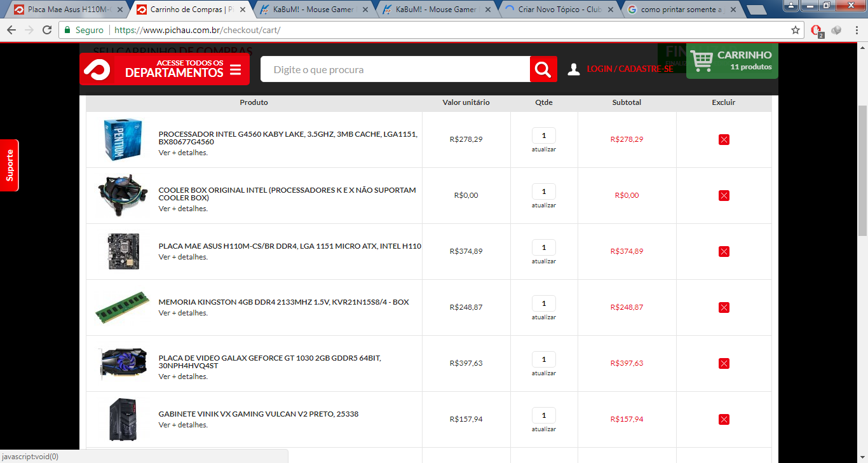Remove the Galax GeForce GT 1030 item

tap(724, 363)
